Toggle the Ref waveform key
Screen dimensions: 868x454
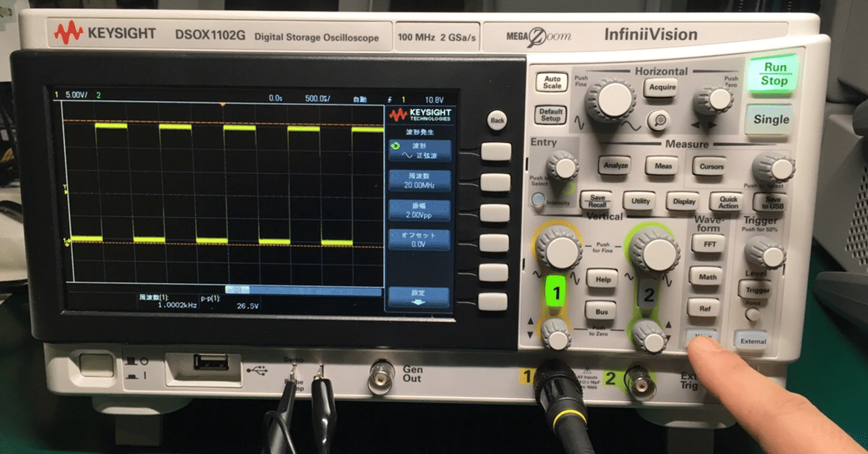click(703, 308)
